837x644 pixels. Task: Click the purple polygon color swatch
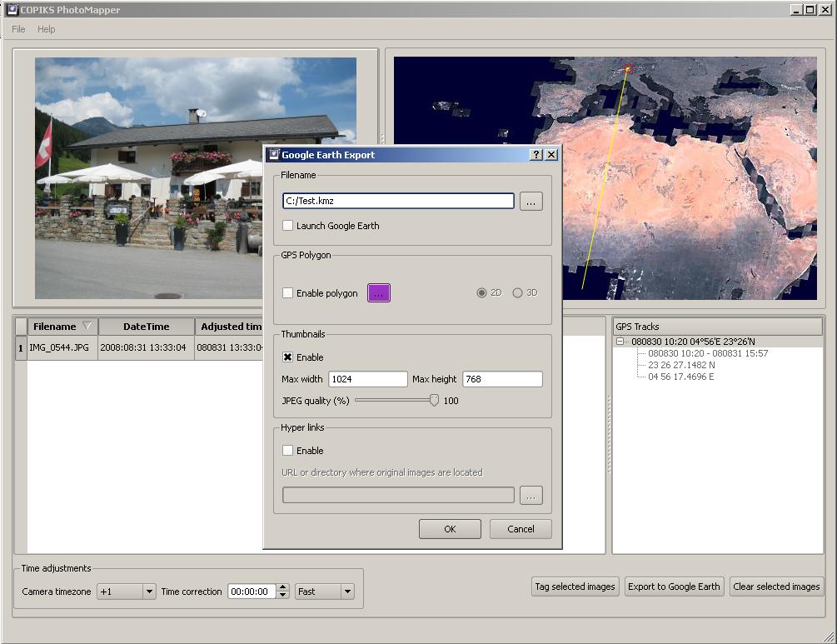coord(378,293)
